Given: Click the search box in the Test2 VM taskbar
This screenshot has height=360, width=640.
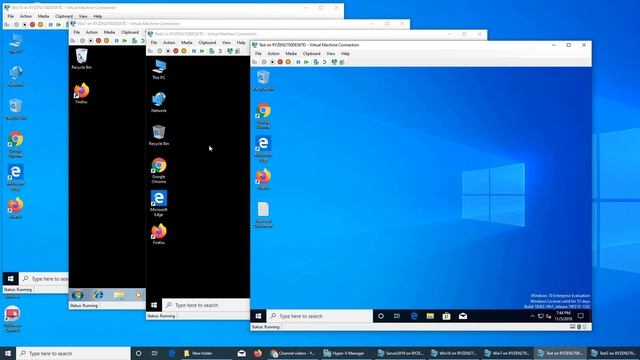Looking at the screenshot, I should 206,305.
